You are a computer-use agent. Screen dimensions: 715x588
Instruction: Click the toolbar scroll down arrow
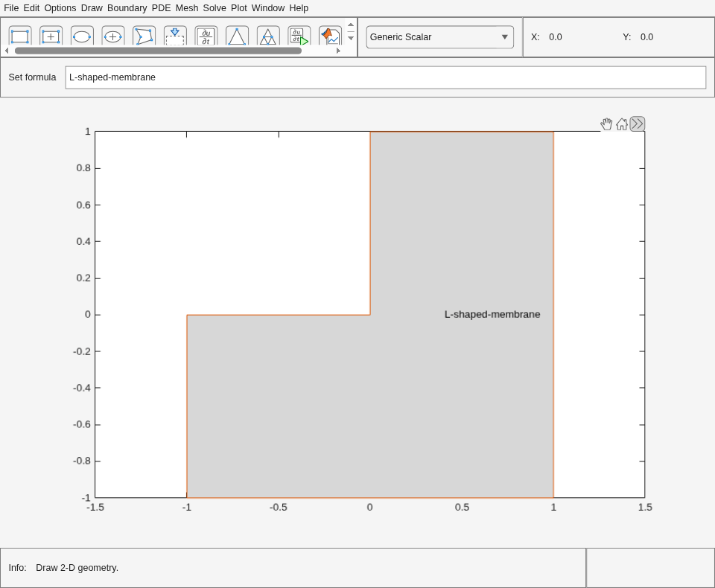pyautogui.click(x=351, y=38)
